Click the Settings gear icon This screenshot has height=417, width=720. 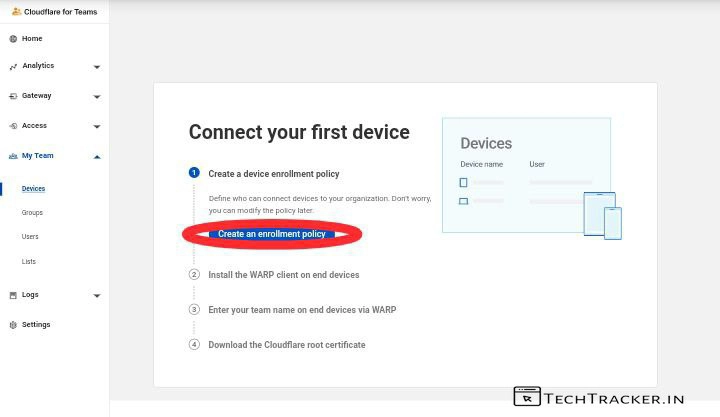(x=13, y=325)
